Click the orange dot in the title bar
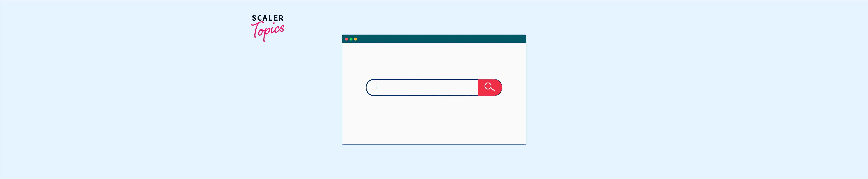868x179 pixels. click(x=356, y=39)
